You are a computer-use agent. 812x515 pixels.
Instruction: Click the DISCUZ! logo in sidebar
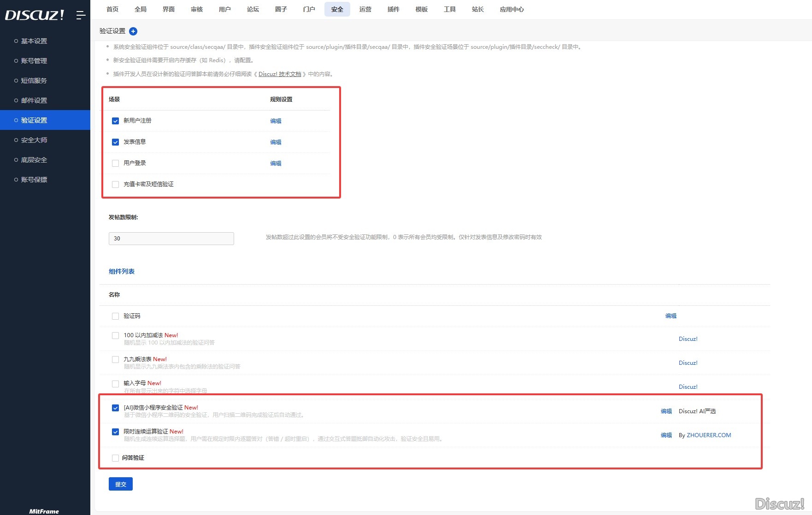[35, 15]
